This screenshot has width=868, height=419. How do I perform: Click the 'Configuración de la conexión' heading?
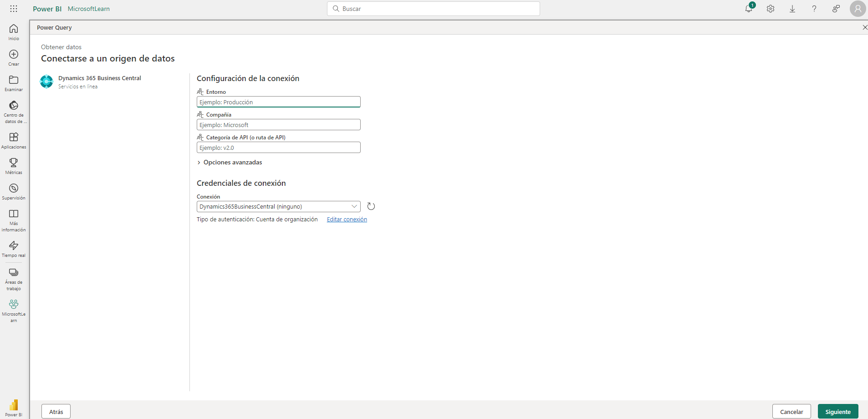click(248, 78)
